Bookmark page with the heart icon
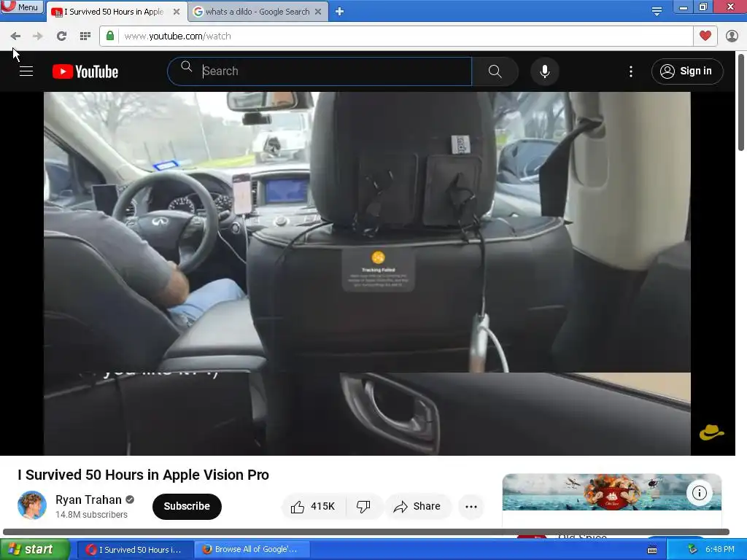This screenshot has width=747, height=560. tap(705, 36)
